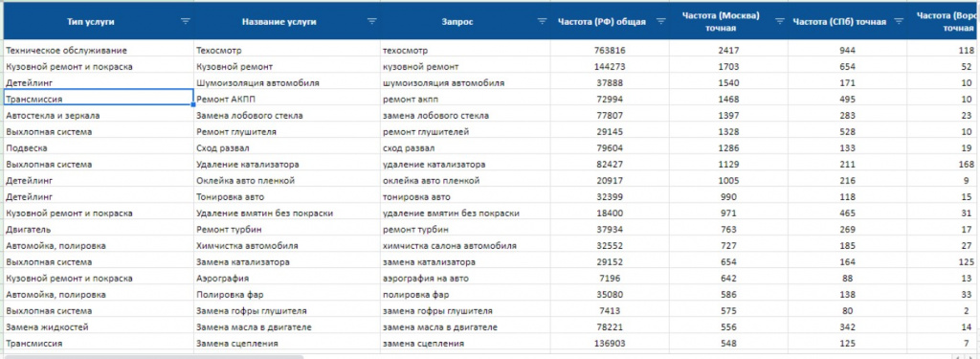
Task: Open the filter for Тип услуги column
Action: click(185, 21)
